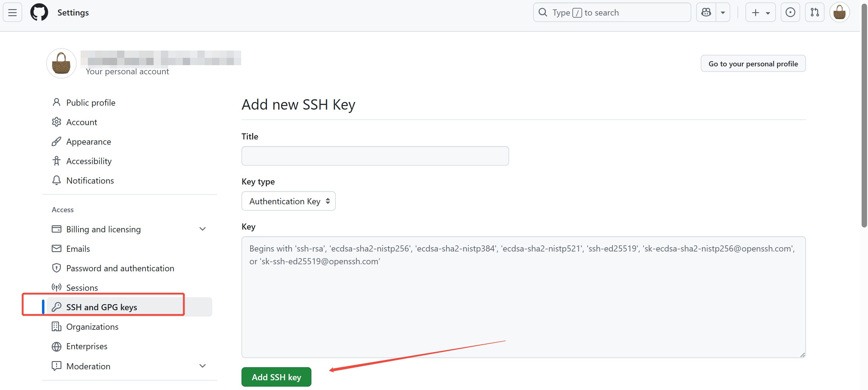868x390 pixels.
Task: Click the Title input field
Action: pyautogui.click(x=375, y=156)
